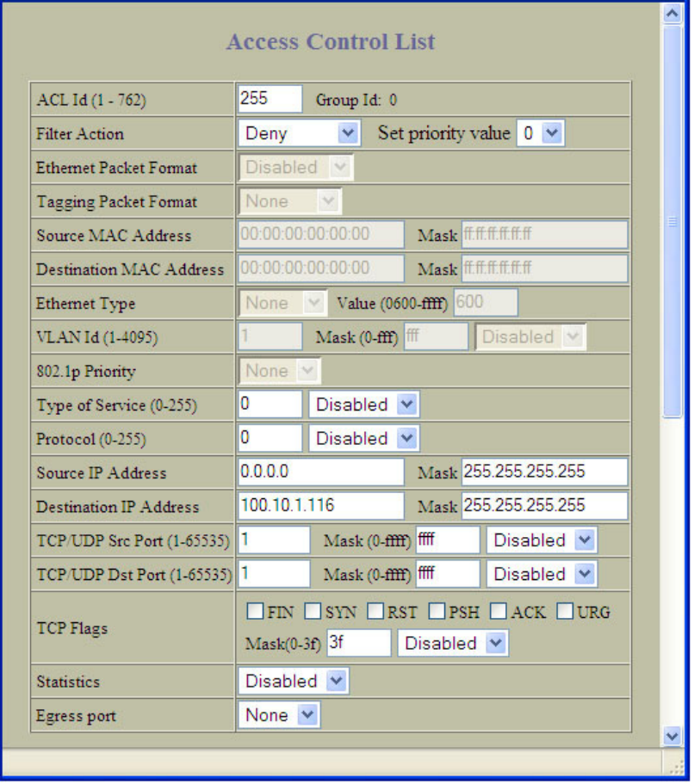
Task: Click the Type of Service value field
Action: click(x=270, y=404)
